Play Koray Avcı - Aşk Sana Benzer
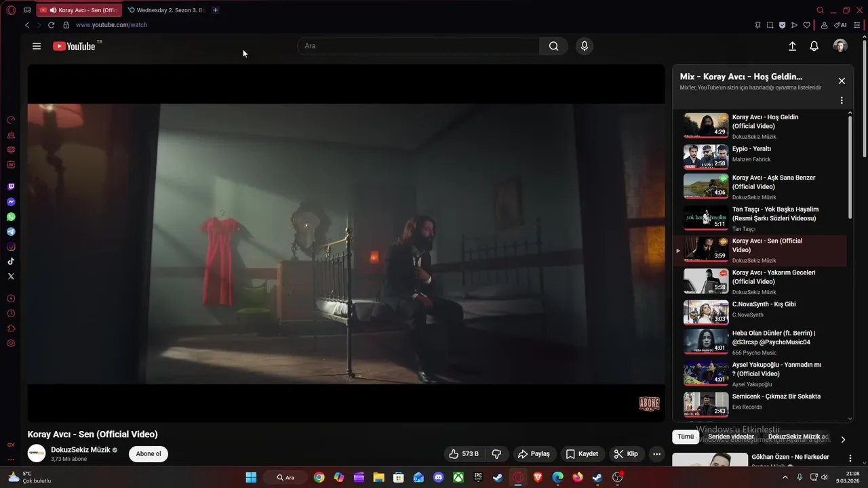Screen dimensions: 868x488 point(759,186)
